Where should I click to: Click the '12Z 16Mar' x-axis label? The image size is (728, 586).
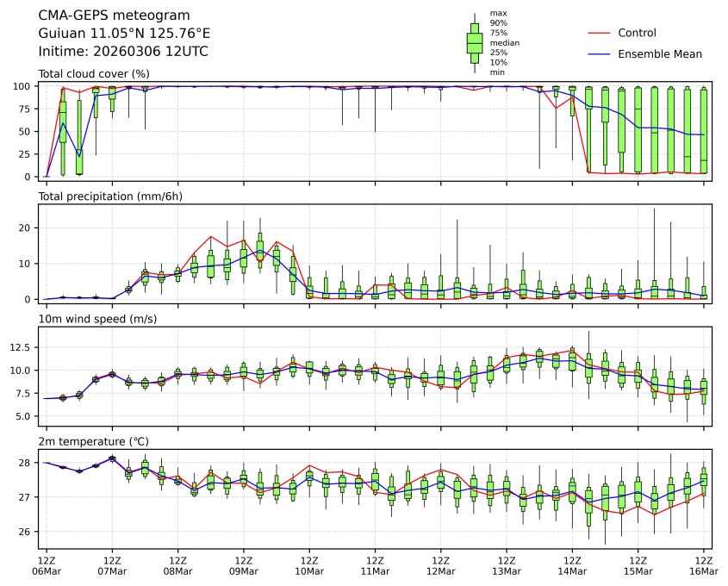(x=704, y=566)
